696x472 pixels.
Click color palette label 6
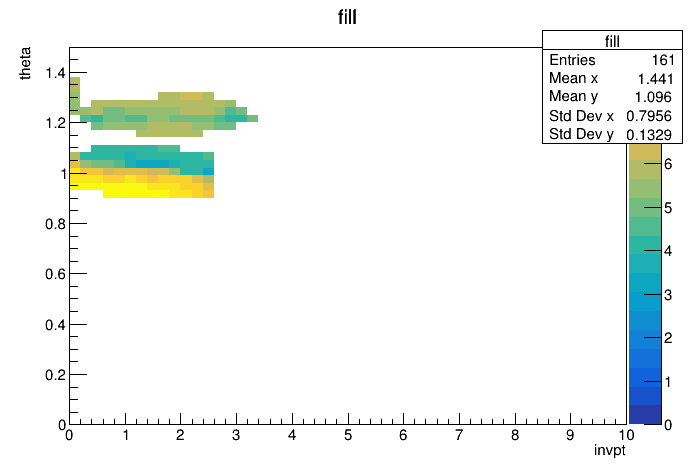pos(668,164)
